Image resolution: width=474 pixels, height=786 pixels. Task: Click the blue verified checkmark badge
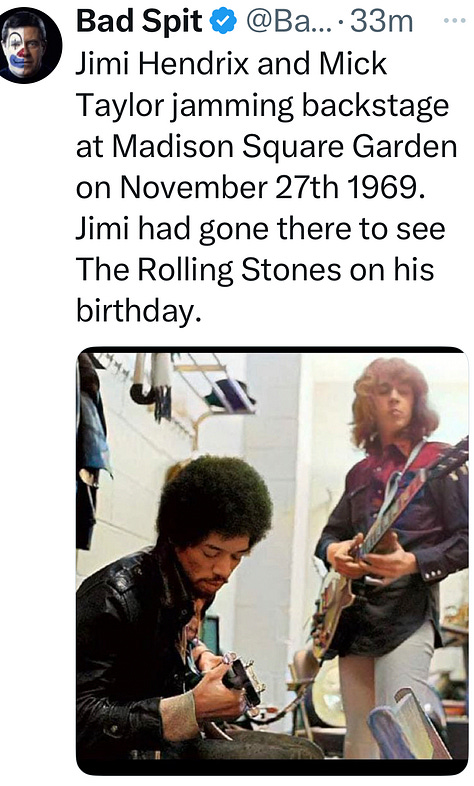[x=222, y=22]
